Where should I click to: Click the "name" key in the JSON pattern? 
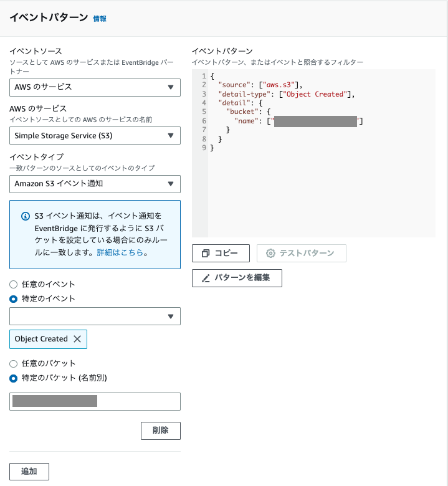[x=246, y=121]
